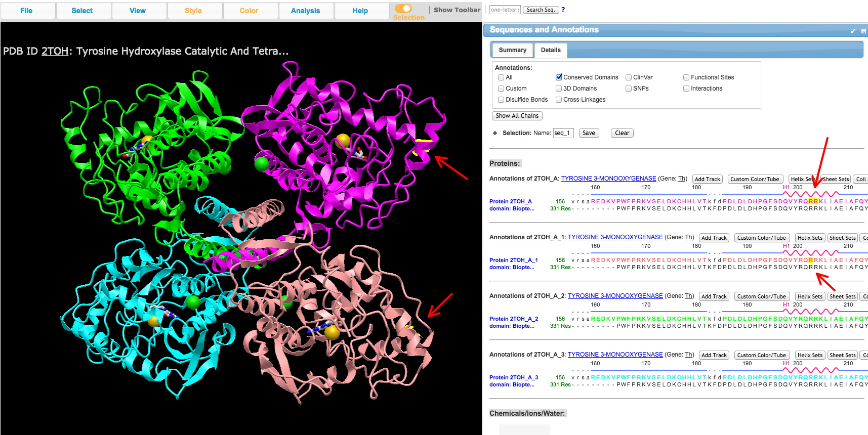
Task: Minimize the Sequences and Annotations panel
Action: coord(863,31)
